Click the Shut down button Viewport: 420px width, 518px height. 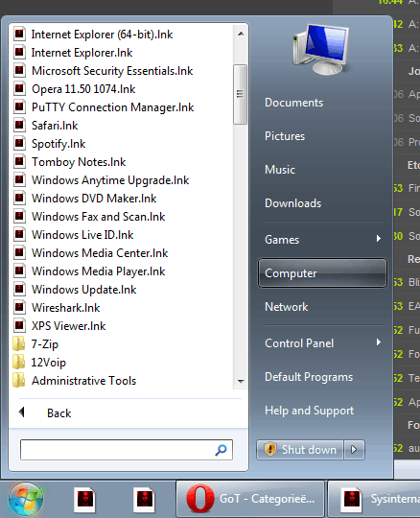click(x=300, y=450)
